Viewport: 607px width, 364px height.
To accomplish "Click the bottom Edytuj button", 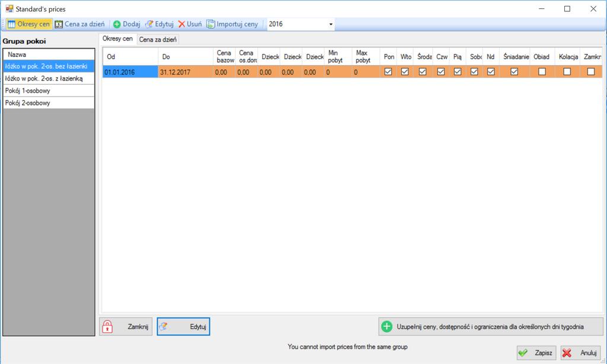I will [x=184, y=327].
